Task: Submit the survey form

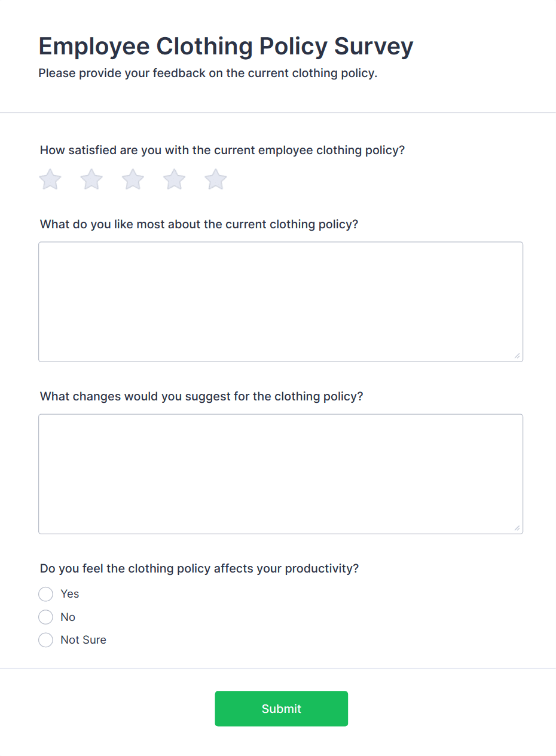Action: pos(281,708)
